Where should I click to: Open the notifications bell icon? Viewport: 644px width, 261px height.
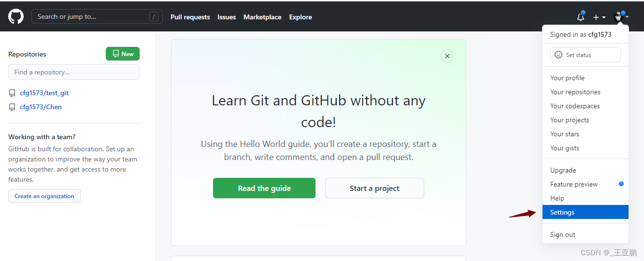[581, 17]
